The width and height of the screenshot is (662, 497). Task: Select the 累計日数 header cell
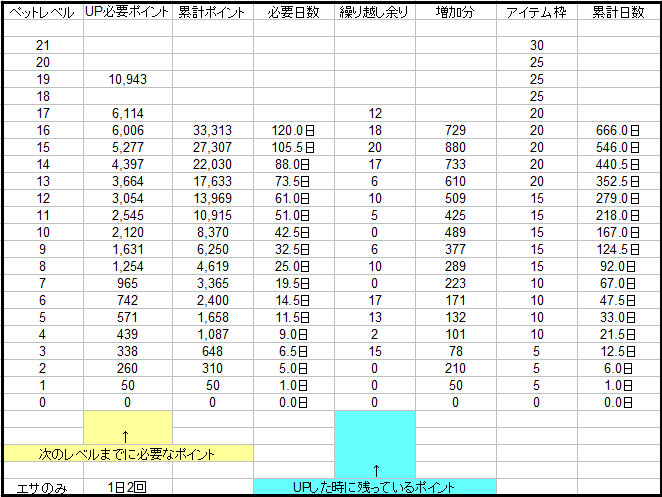618,12
